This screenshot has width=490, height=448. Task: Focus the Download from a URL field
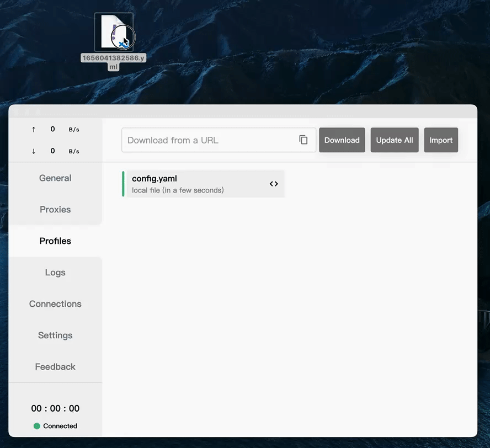coord(210,140)
